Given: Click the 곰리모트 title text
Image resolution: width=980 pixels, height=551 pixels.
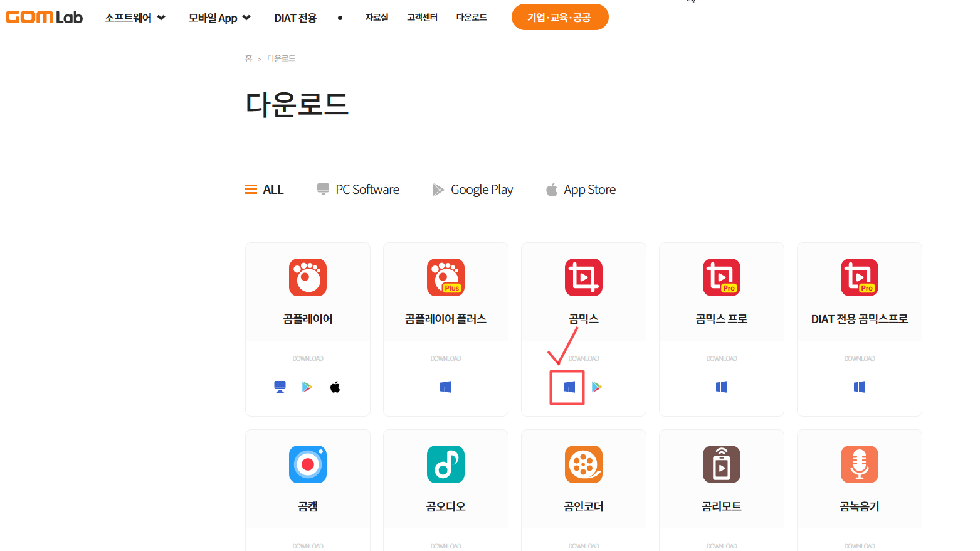Looking at the screenshot, I should pos(722,506).
